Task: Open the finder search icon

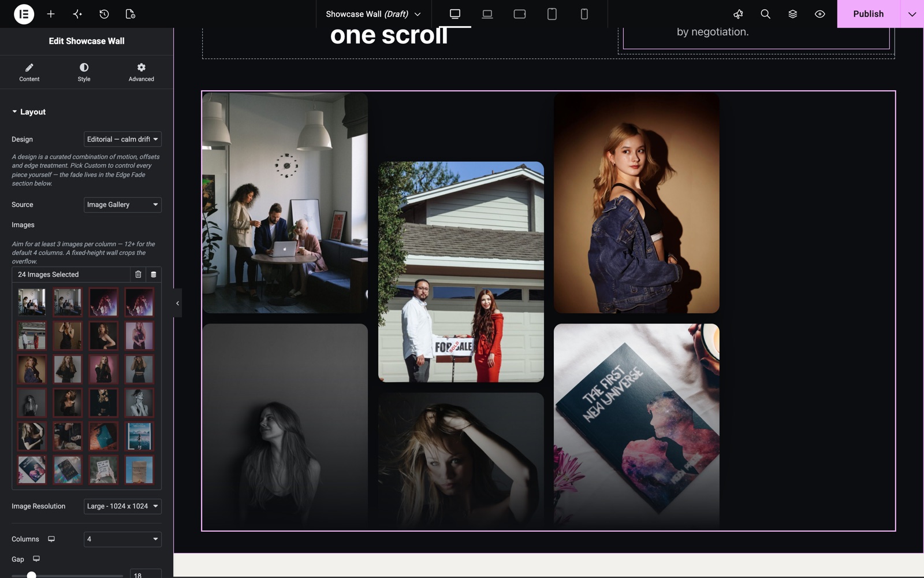Action: (x=765, y=14)
